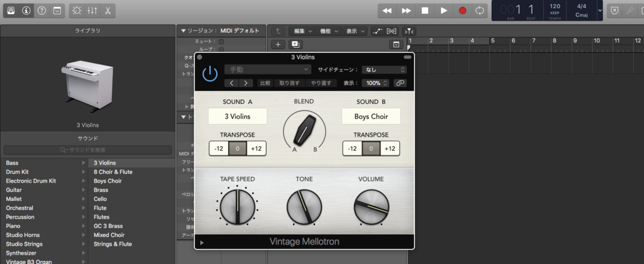Toggle the Show Automation icon
This screenshot has height=264, width=644.
[377, 31]
